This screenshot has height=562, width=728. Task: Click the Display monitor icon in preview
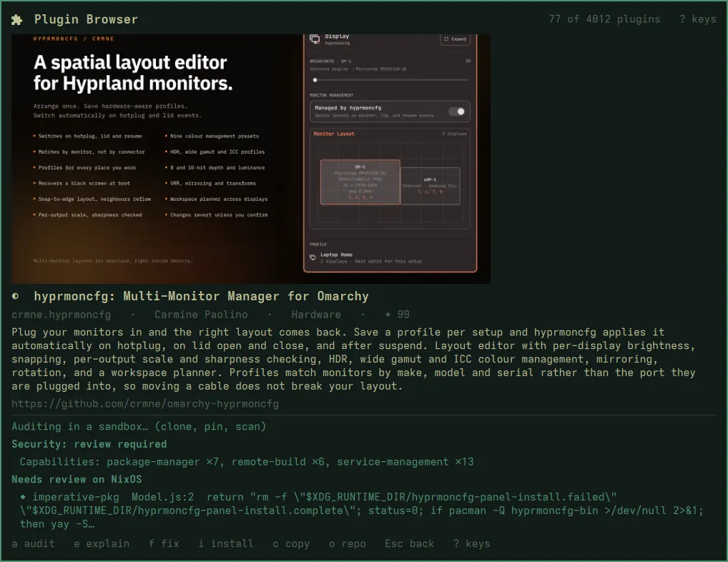point(315,39)
